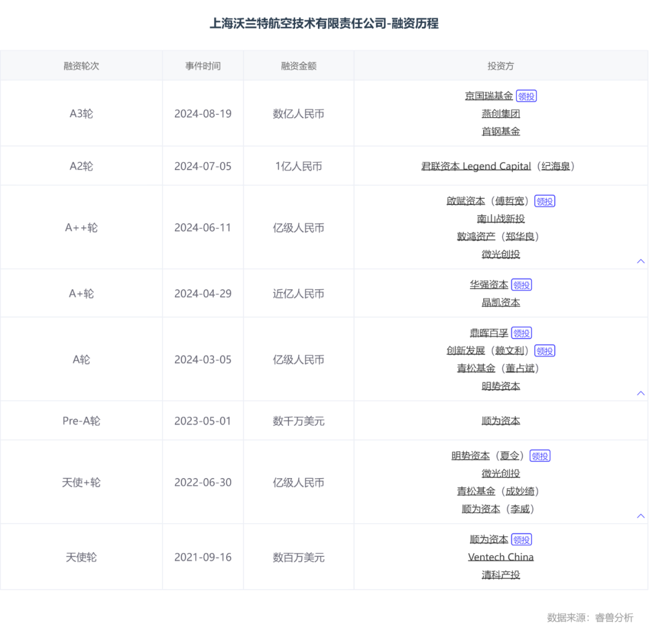This screenshot has width=649, height=644.
Task: Collapse the 天使+轮 investor list chevron
Action: coord(641,516)
